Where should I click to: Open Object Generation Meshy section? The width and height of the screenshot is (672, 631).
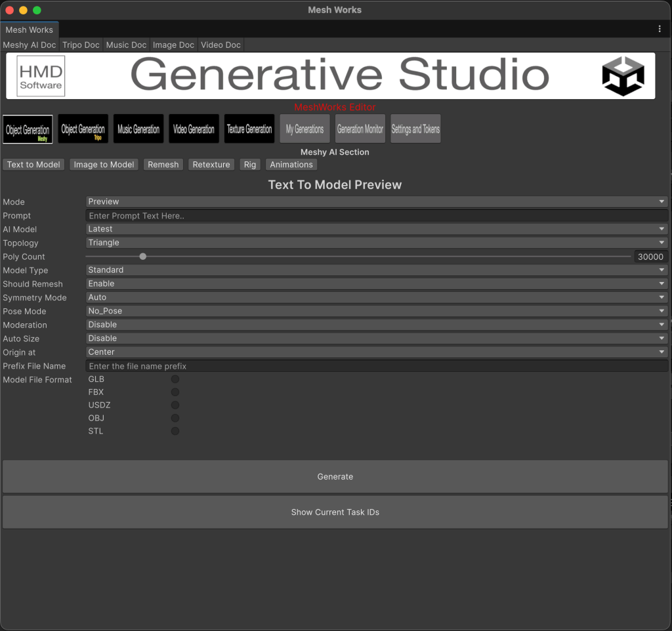click(28, 129)
